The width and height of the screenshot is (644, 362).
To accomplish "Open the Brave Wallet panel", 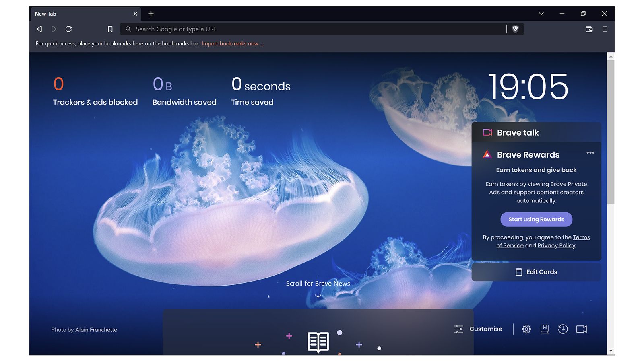I will [x=589, y=29].
